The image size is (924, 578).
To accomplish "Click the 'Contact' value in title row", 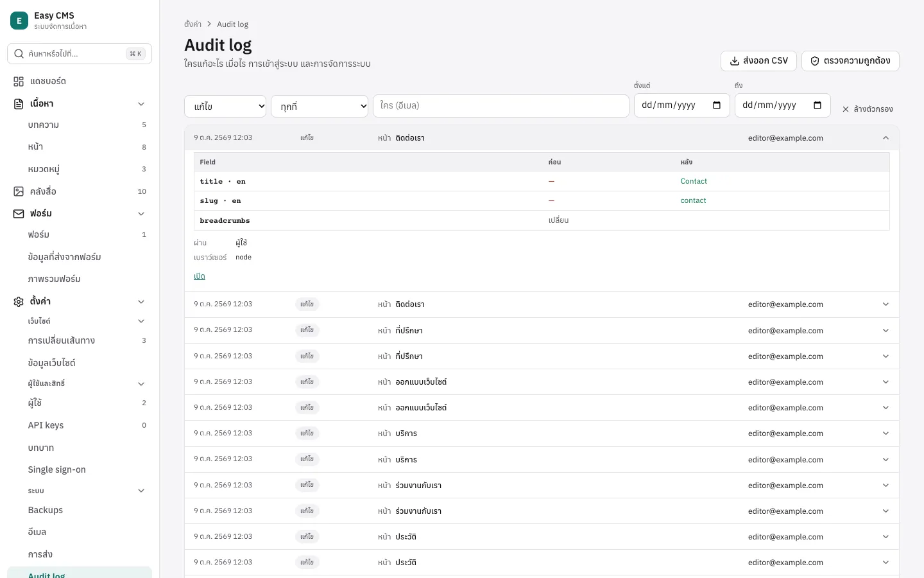I will pyautogui.click(x=694, y=181).
